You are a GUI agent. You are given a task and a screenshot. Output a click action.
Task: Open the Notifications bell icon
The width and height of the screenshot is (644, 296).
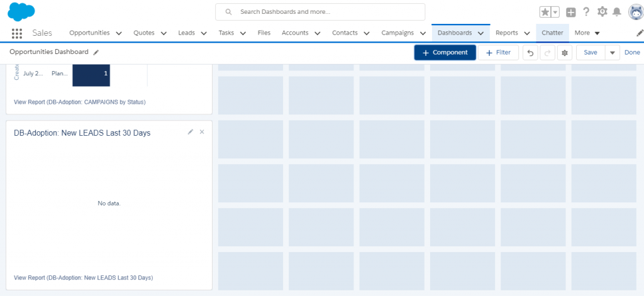coord(617,13)
